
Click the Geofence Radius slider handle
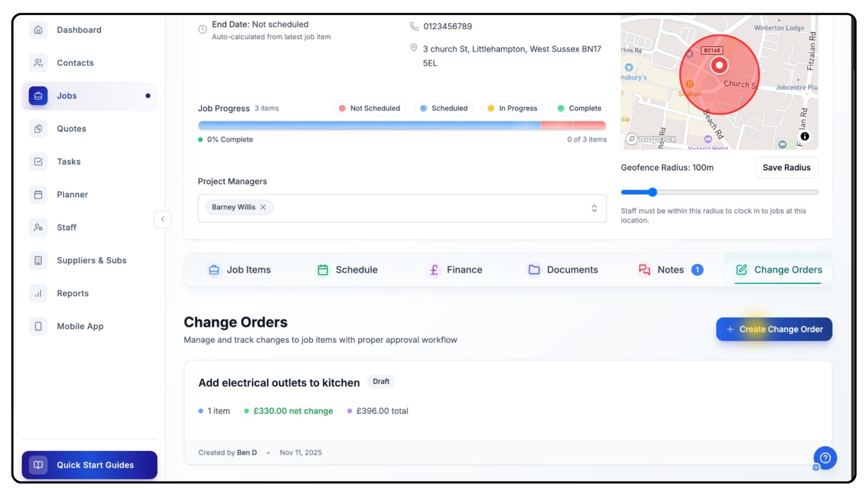652,192
